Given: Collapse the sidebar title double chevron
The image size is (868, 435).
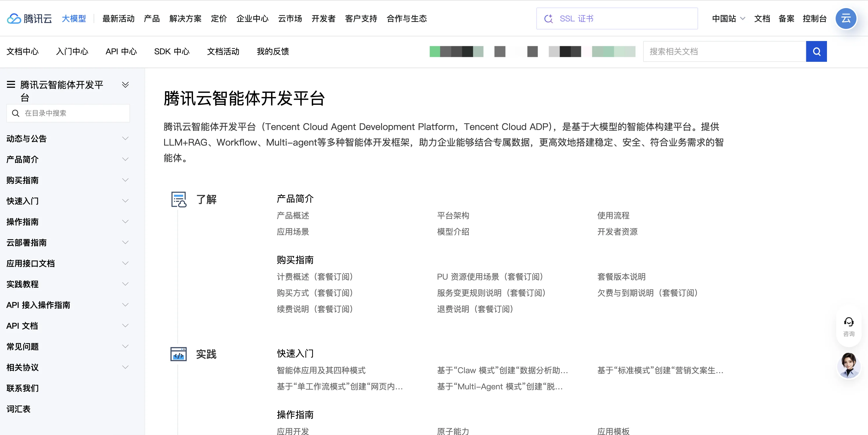Looking at the screenshot, I should point(125,85).
